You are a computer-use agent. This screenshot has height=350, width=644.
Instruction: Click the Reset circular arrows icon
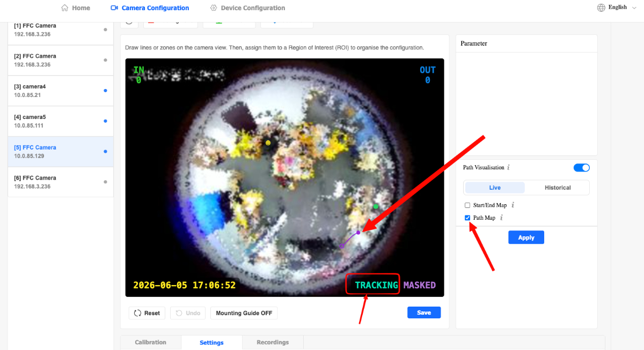pos(137,313)
